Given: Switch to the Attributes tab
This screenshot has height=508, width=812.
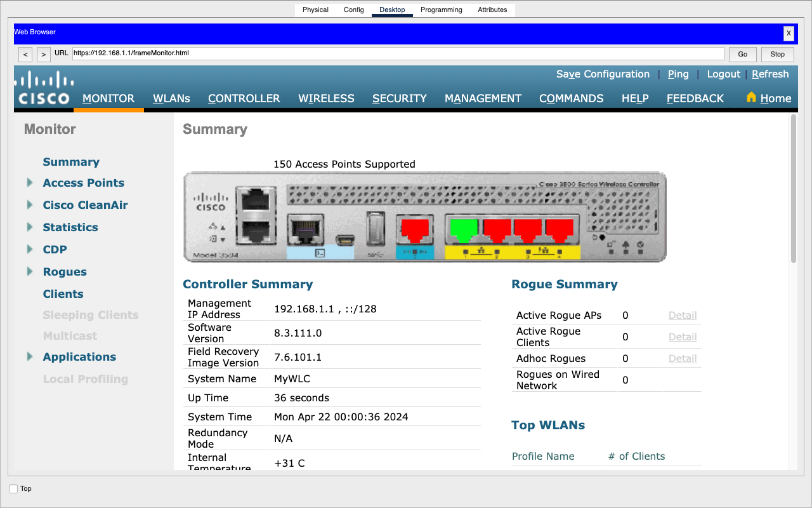Looking at the screenshot, I should [492, 10].
